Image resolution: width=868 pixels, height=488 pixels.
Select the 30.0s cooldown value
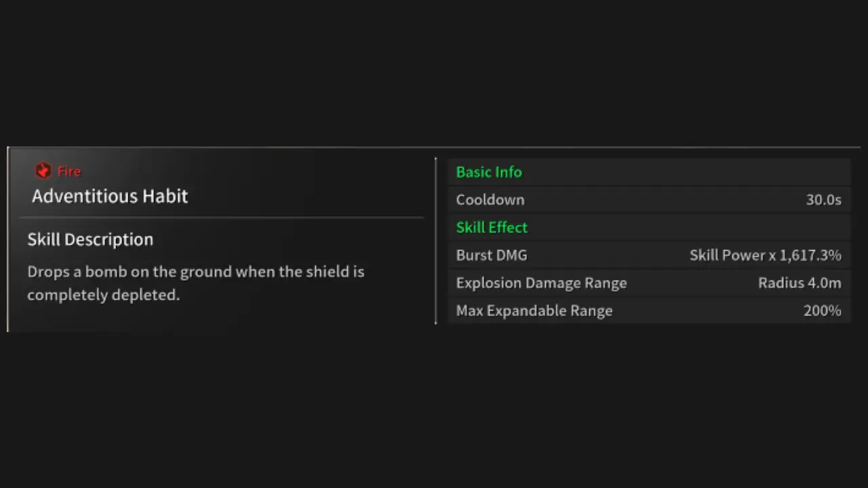pyautogui.click(x=823, y=200)
